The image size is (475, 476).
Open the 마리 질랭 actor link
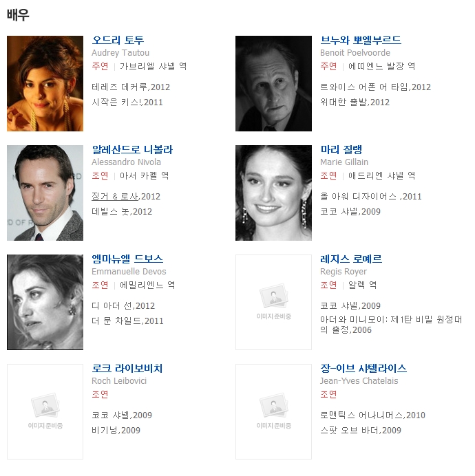tap(341, 149)
